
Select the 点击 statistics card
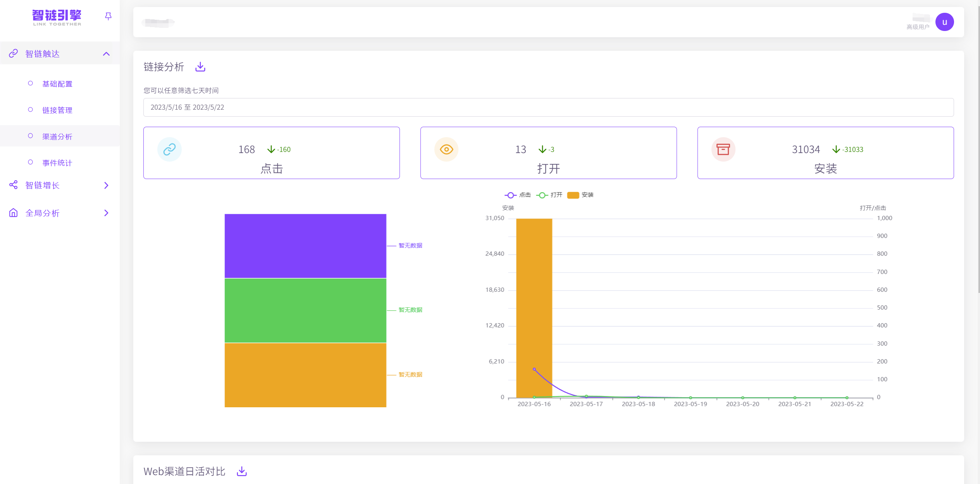[271, 153]
